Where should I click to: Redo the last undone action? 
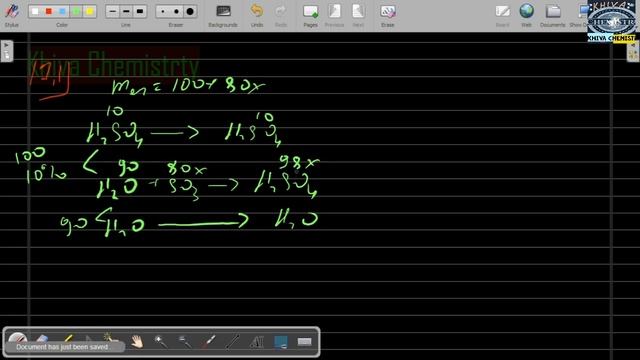tap(281, 15)
